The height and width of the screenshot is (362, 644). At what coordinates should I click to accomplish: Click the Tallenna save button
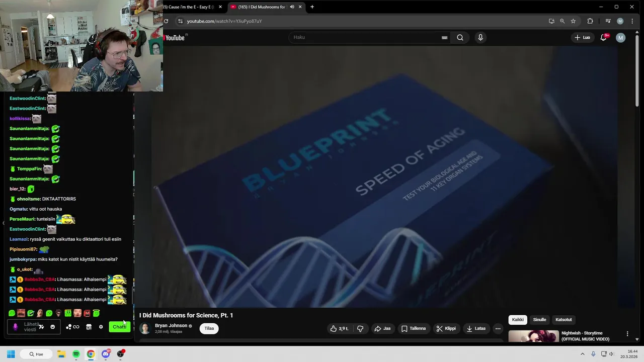coord(414,328)
